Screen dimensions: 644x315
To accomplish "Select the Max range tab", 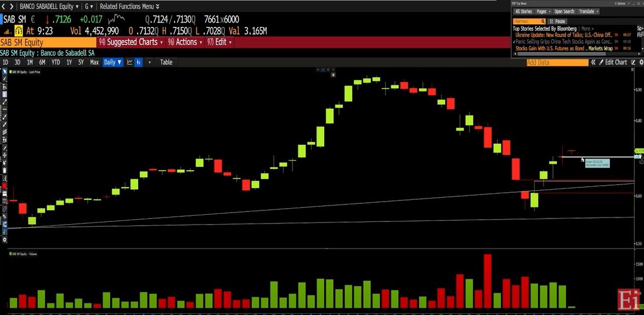I will (x=94, y=62).
